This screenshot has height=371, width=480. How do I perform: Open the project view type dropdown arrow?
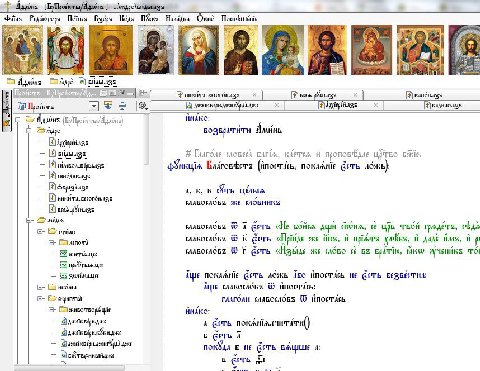[x=94, y=106]
